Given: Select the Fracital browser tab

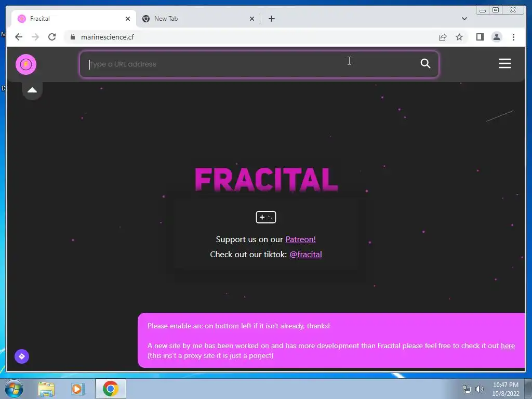Looking at the screenshot, I should (x=74, y=19).
